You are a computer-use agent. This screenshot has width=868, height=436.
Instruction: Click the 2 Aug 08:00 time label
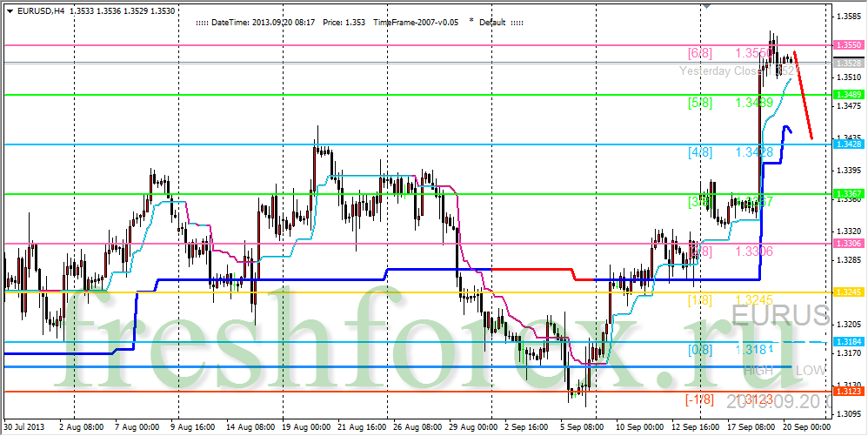(x=82, y=427)
